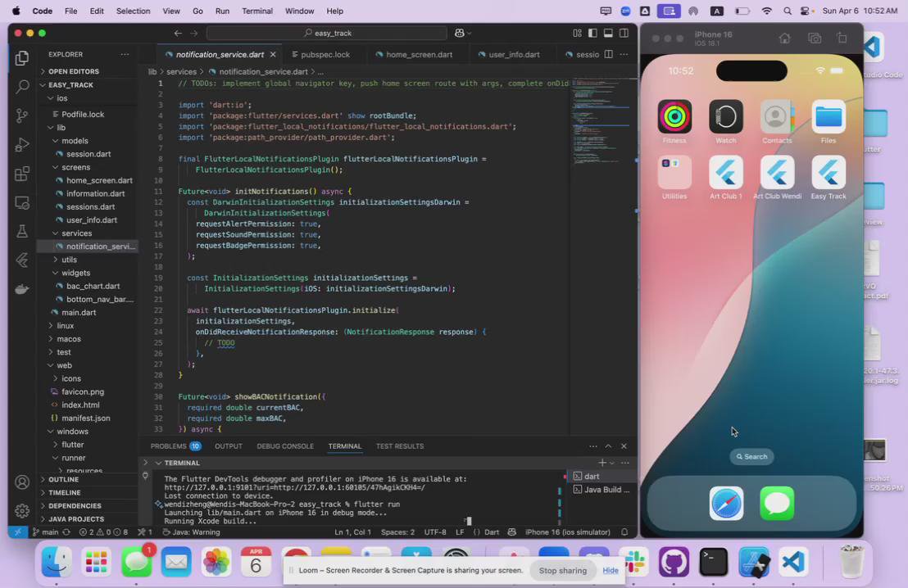Tap the Search pill on simulator home

click(751, 457)
